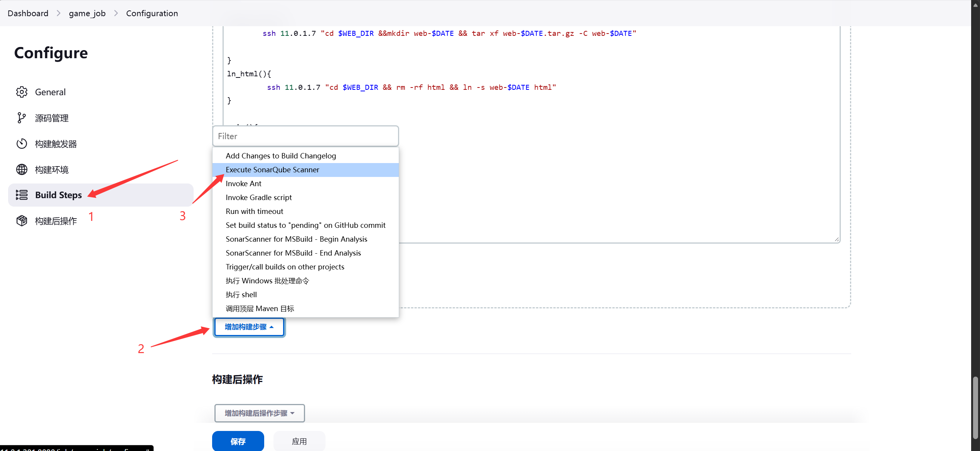Choose SonarScanner for MSBuild Begin Analysis

tap(305, 239)
